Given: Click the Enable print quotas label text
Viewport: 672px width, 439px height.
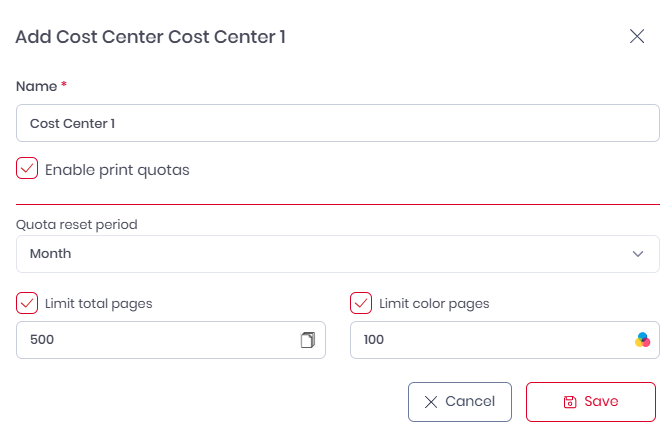Looking at the screenshot, I should (x=117, y=170).
